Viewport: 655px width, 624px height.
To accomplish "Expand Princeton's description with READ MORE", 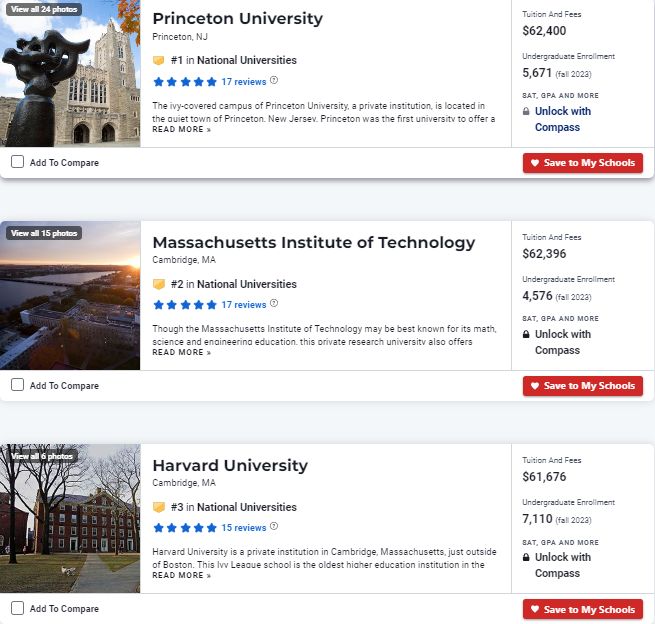I will (x=182, y=129).
